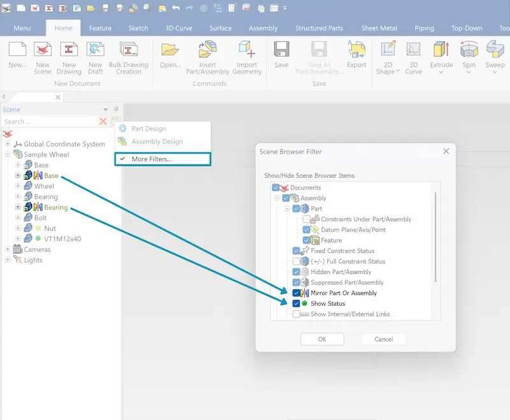Select the 3D Curve tool in Home ribbon

coord(413,50)
